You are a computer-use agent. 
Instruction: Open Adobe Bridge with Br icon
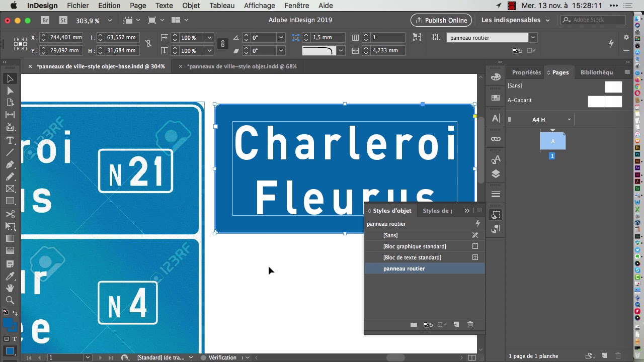pos(45,20)
